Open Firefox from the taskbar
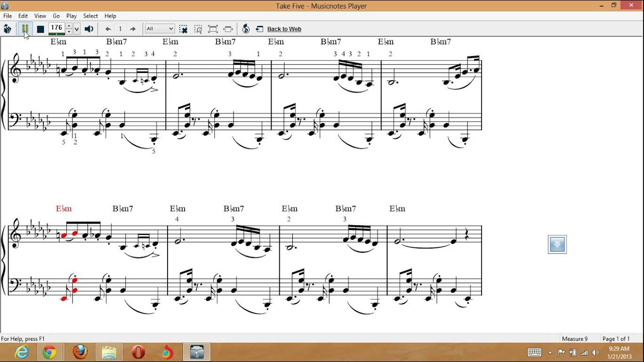The image size is (644, 362). coord(79,352)
